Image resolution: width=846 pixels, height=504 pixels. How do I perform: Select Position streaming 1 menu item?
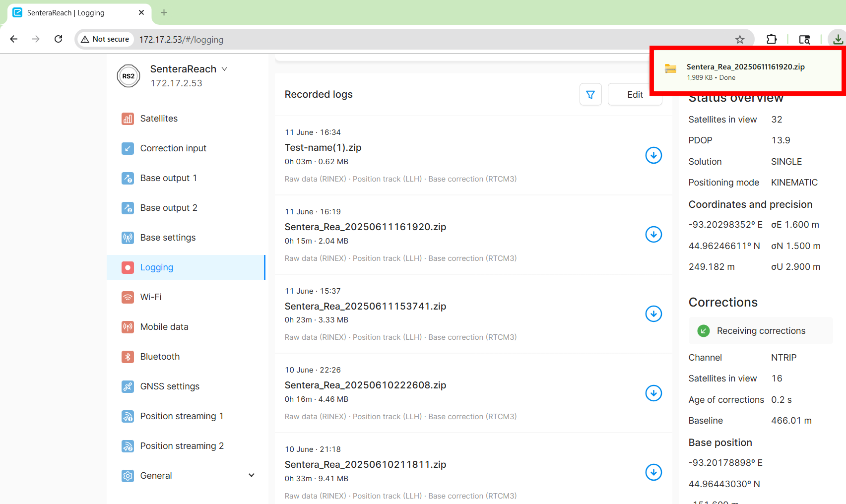182,416
